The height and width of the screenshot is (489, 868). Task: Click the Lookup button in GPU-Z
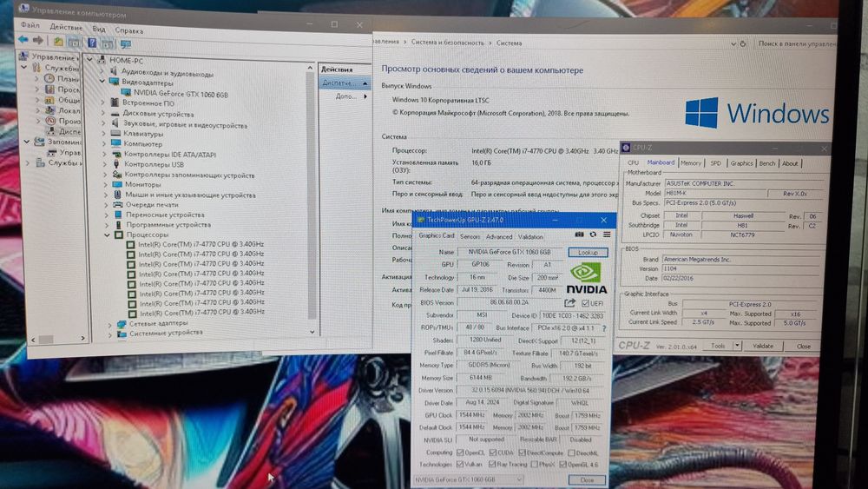588,253
